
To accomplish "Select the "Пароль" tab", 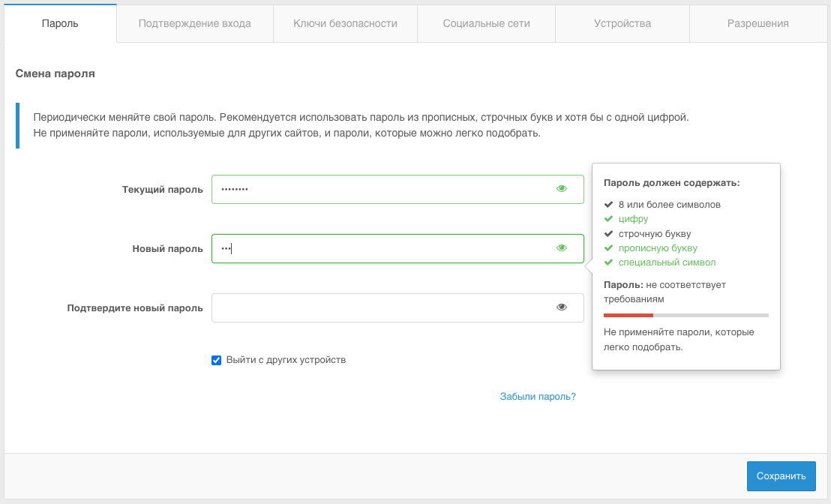I will pos(60,23).
